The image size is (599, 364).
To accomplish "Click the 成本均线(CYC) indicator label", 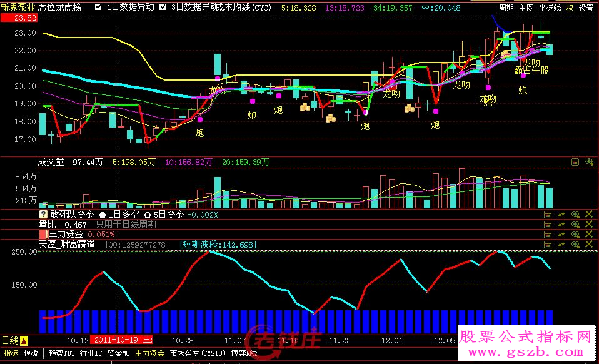I will 244,8.
